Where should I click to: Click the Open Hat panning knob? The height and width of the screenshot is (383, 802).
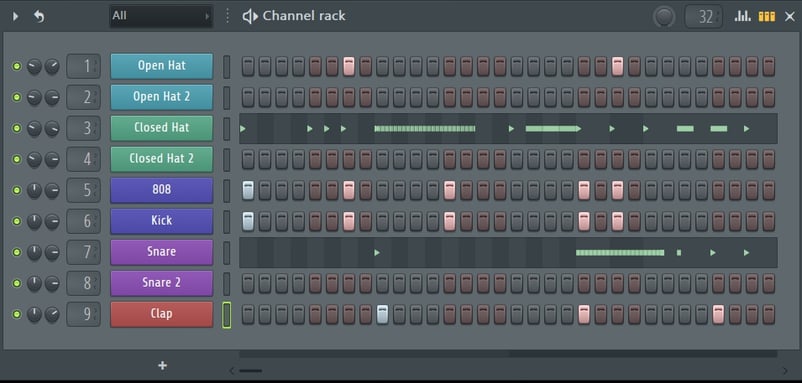click(34, 66)
